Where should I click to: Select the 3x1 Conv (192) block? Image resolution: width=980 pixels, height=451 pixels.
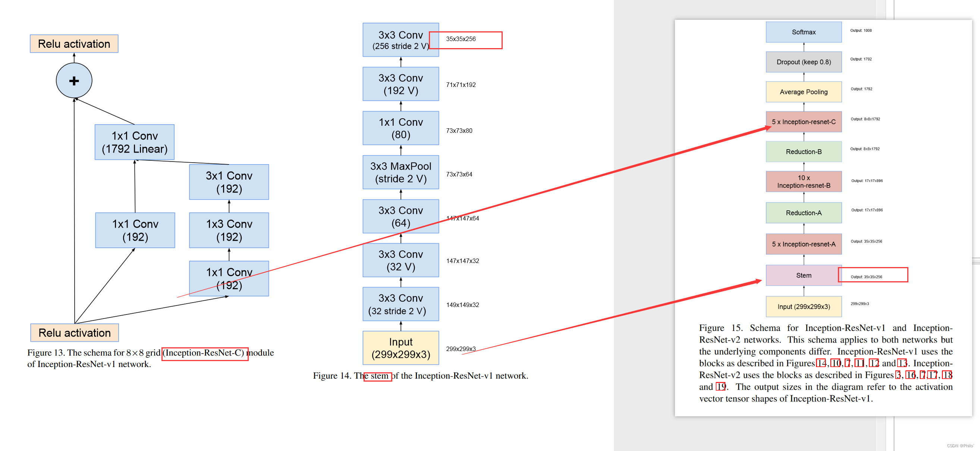point(229,182)
